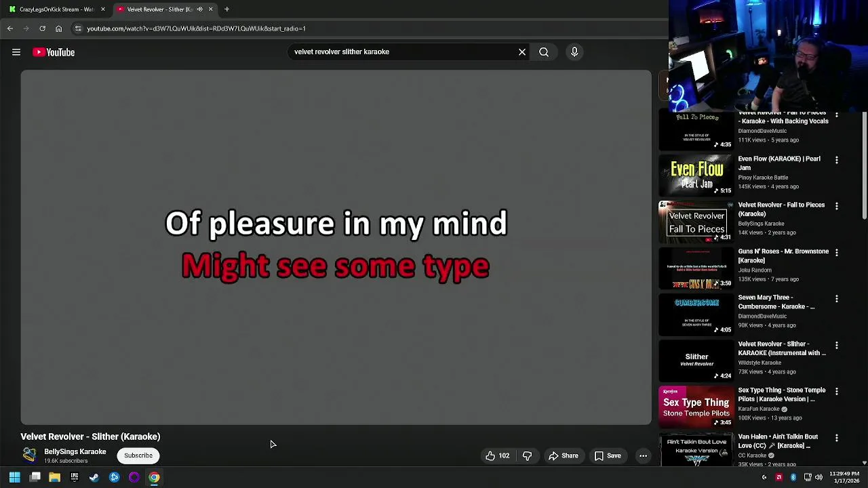Open the Logitech G tray icon

pos(764,478)
